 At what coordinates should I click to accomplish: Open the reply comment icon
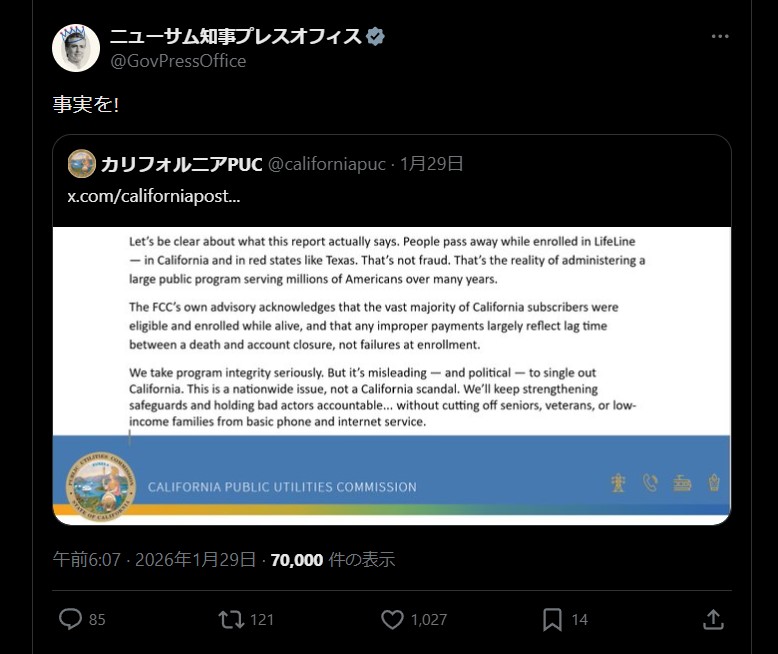pos(70,619)
